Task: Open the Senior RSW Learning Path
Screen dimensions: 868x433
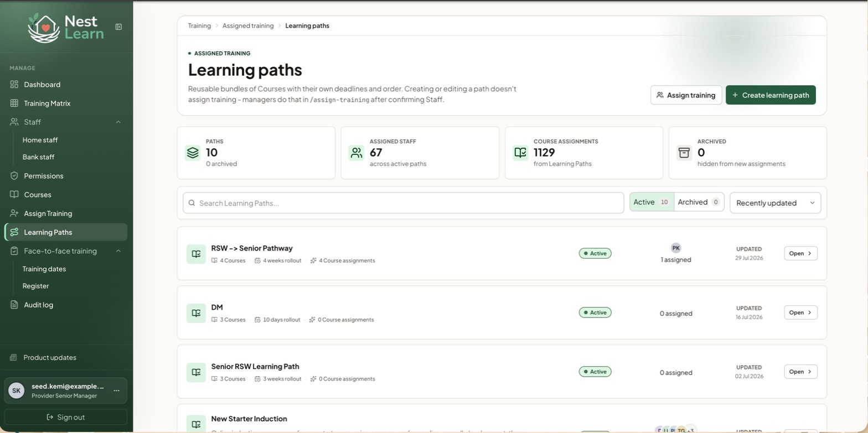Action: pyautogui.click(x=800, y=372)
